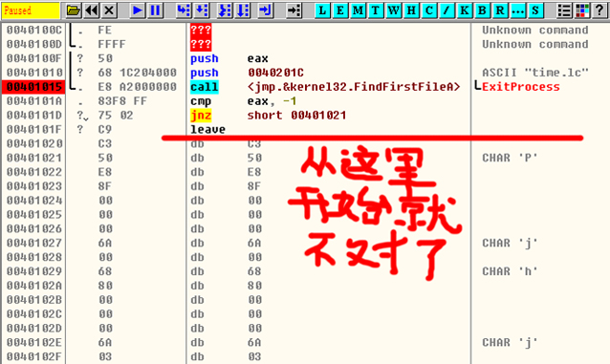Pause execution with the pause icon

point(155,11)
